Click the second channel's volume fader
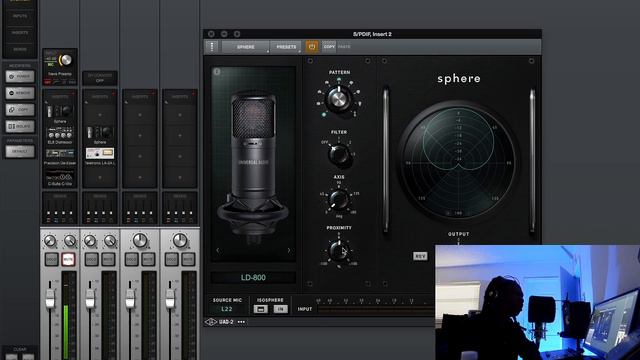The image size is (640, 360). pyautogui.click(x=90, y=299)
